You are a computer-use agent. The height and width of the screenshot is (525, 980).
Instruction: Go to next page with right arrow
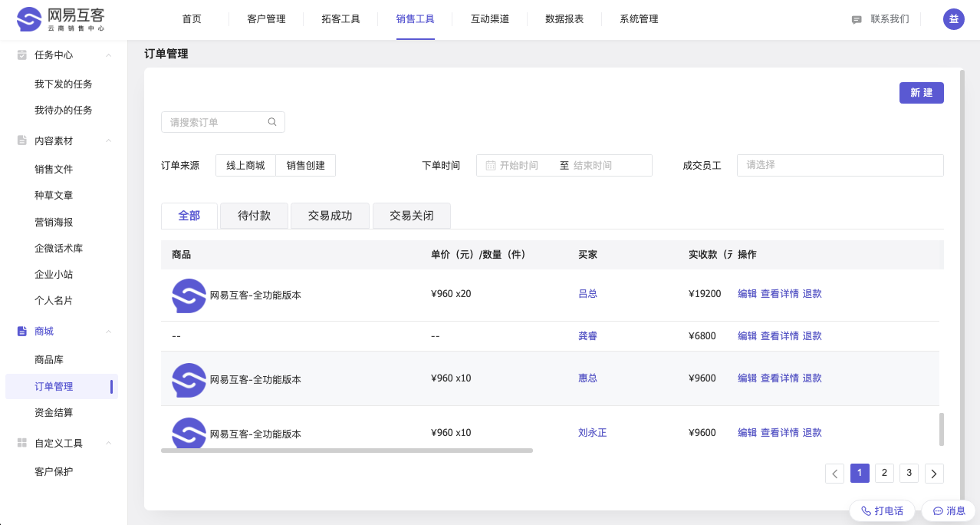coord(934,474)
